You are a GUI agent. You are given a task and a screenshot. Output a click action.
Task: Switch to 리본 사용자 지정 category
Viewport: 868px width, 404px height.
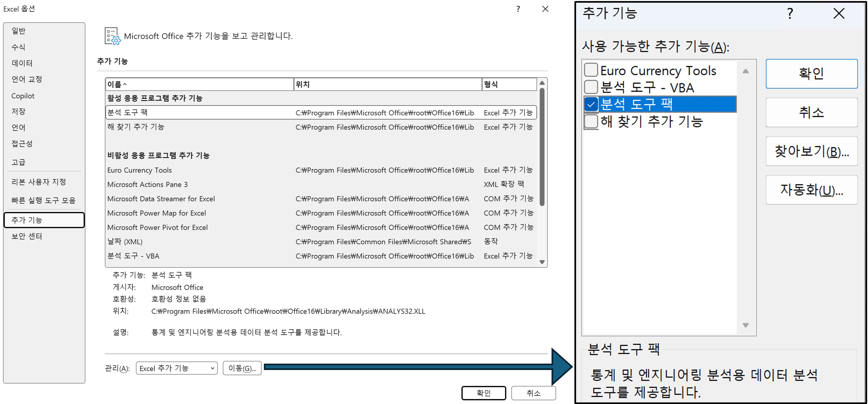(39, 182)
